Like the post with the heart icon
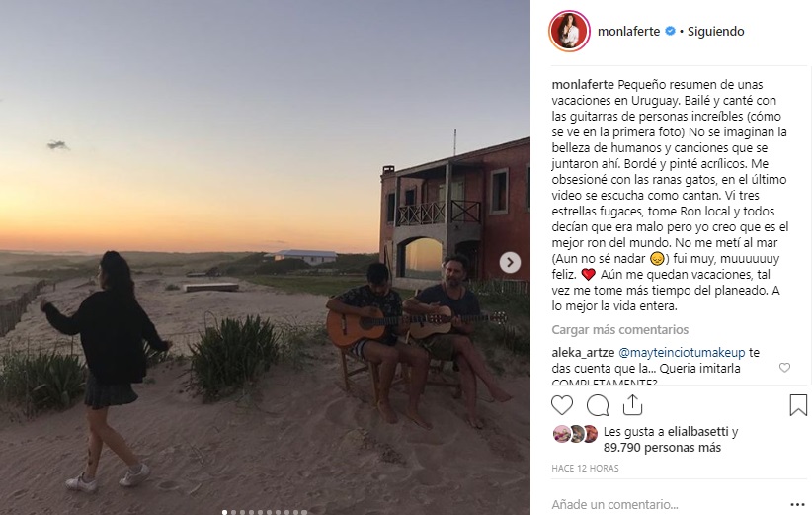The width and height of the screenshot is (812, 515). coord(562,405)
